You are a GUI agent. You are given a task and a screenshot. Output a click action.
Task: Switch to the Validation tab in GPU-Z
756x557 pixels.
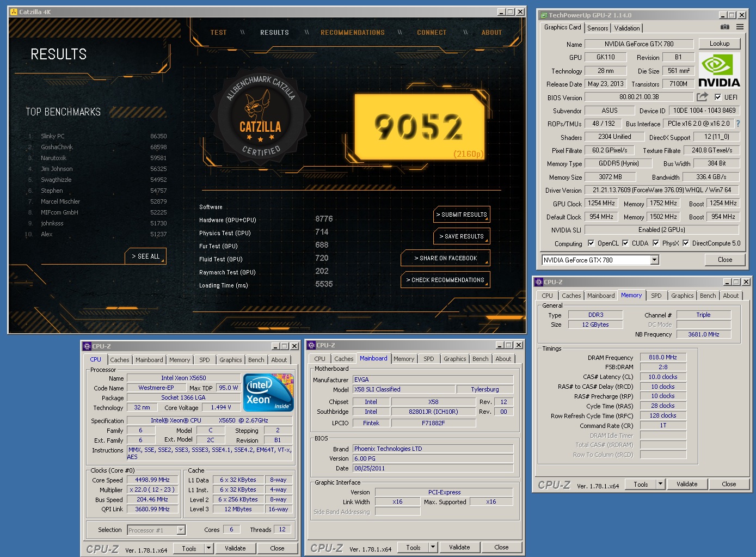click(627, 28)
